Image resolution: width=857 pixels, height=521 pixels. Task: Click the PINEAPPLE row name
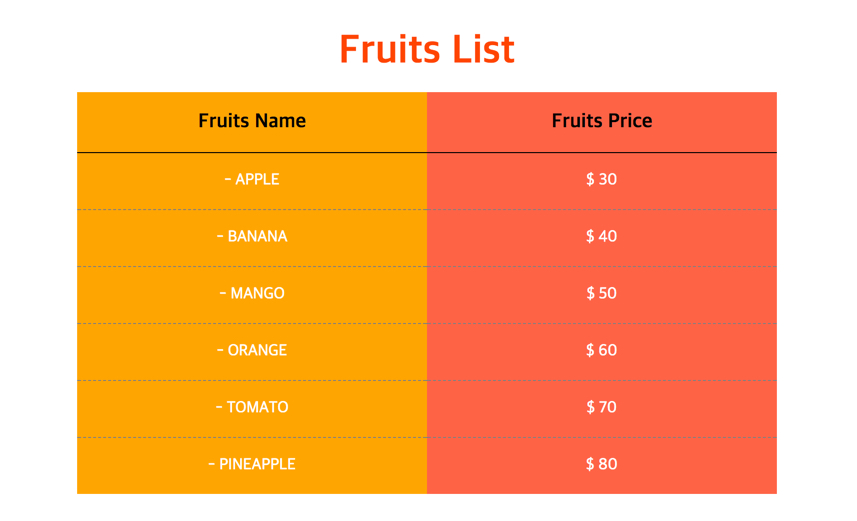click(257, 464)
